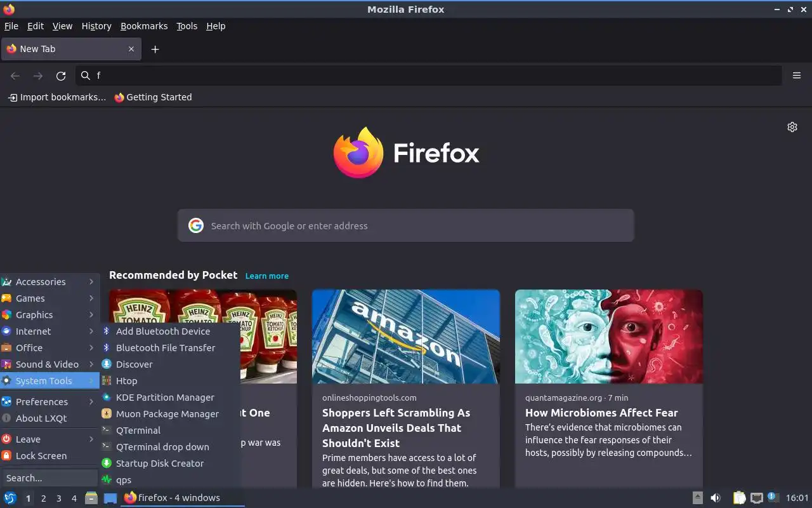Expand the Office submenu
This screenshot has width=812, height=508.
coord(49,348)
